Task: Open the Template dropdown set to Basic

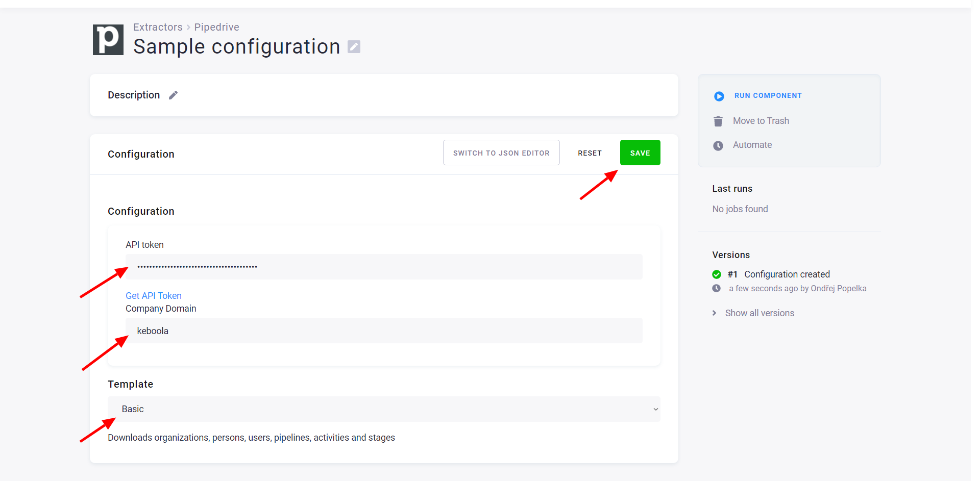Action: coord(384,409)
